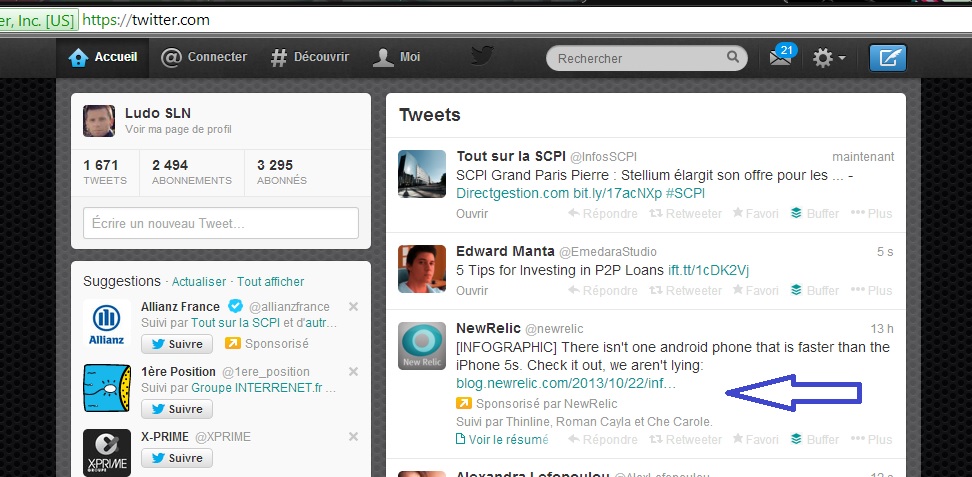Click the Écrire un nouveau Tweet box

(x=221, y=223)
